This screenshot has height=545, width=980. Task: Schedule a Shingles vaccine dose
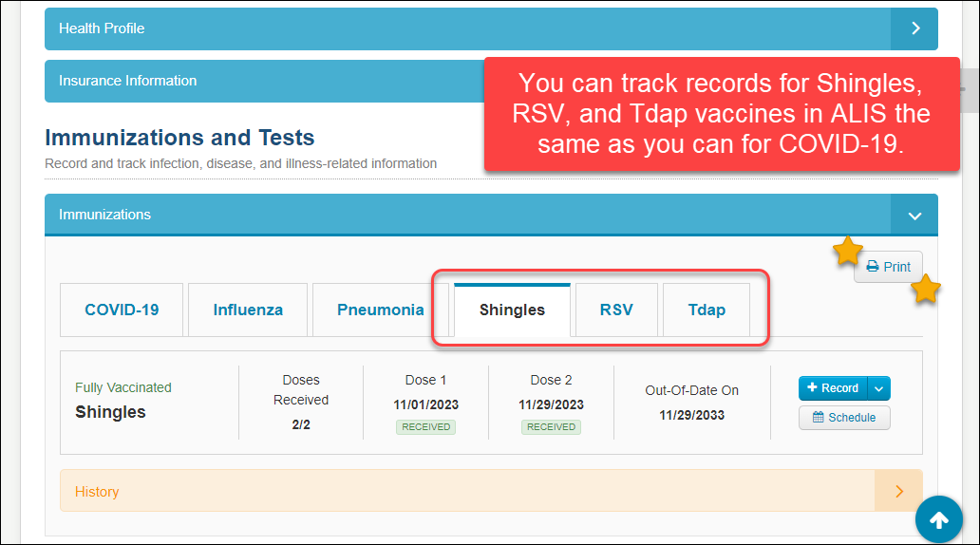844,418
